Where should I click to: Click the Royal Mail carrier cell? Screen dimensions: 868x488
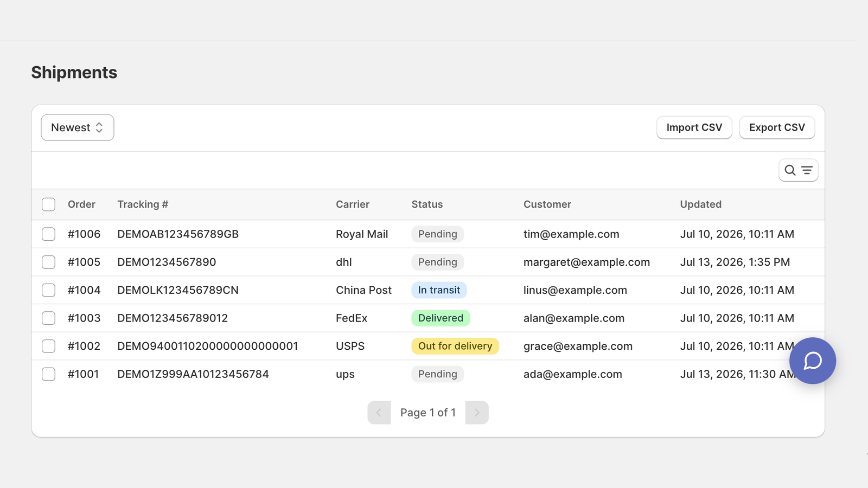362,234
